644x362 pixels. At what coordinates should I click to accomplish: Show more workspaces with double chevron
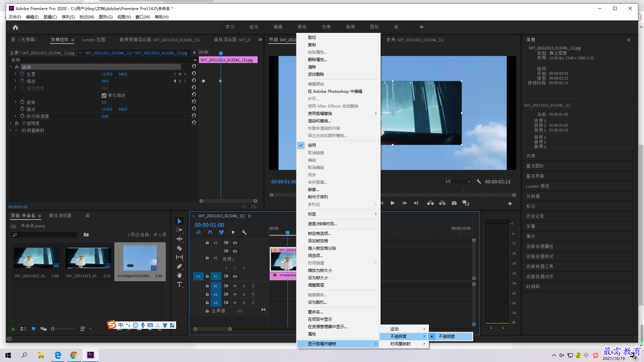422,27
